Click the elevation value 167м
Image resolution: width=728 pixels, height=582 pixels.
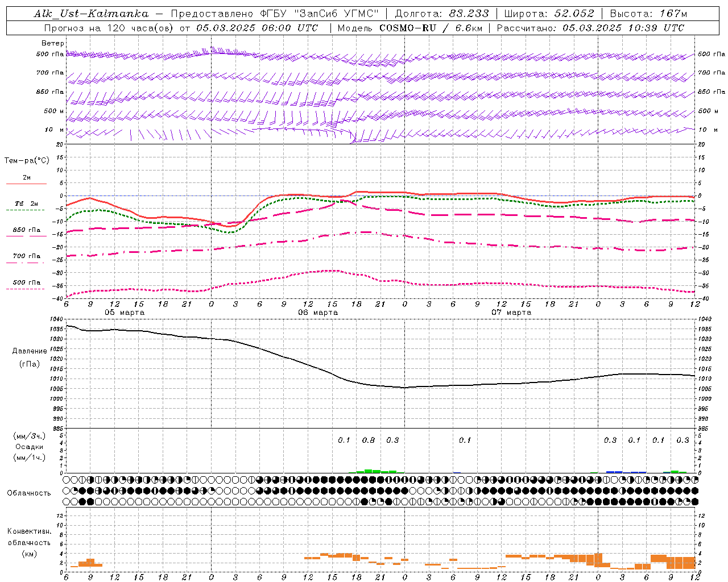pos(673,14)
